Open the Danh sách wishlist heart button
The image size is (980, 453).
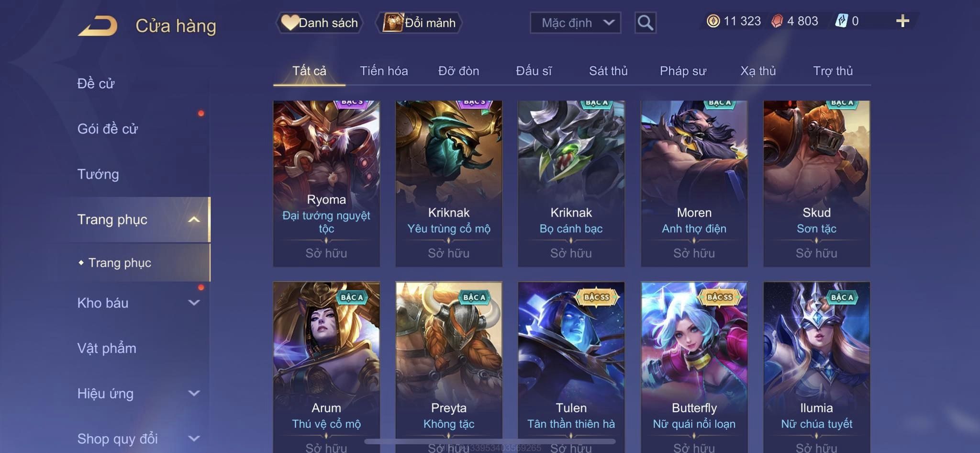(320, 23)
